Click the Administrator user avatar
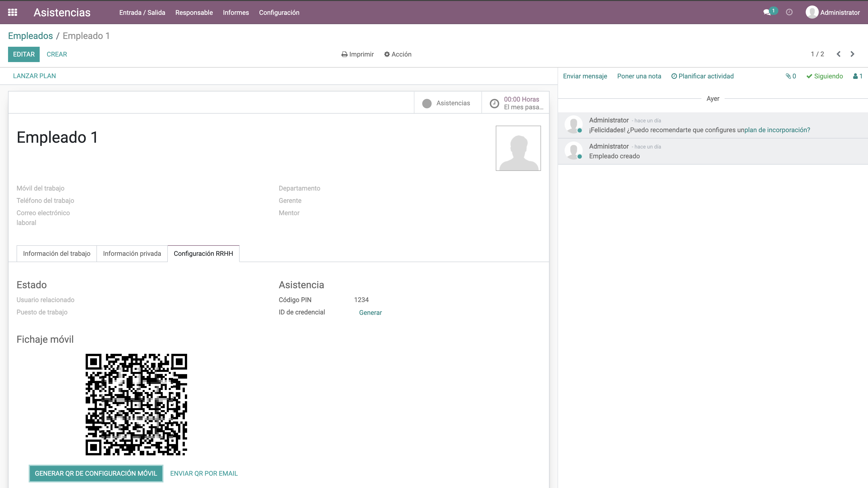 (812, 13)
